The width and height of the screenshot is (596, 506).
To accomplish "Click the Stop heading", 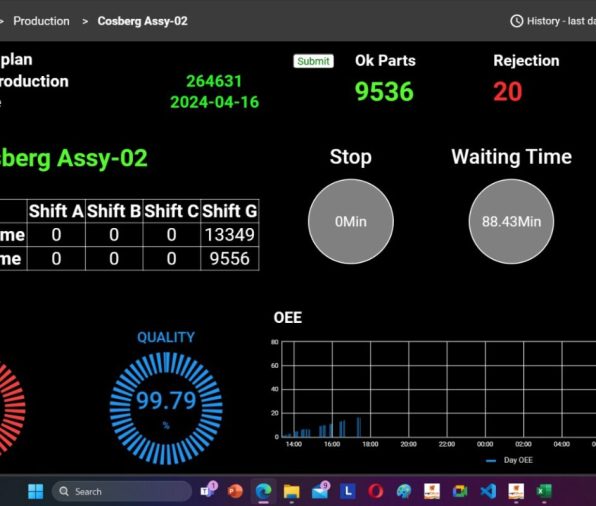I will [x=350, y=157].
